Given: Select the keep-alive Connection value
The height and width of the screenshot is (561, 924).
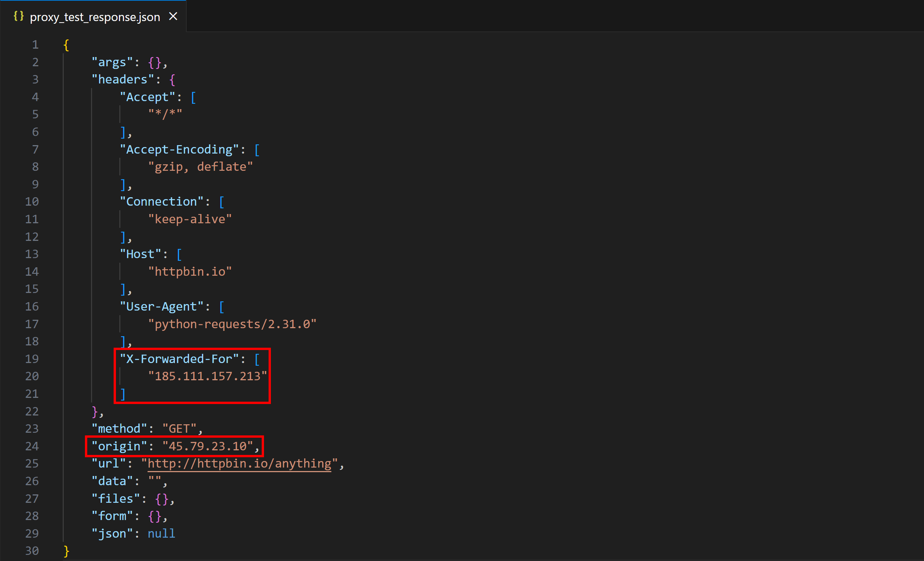Looking at the screenshot, I should 189,219.
